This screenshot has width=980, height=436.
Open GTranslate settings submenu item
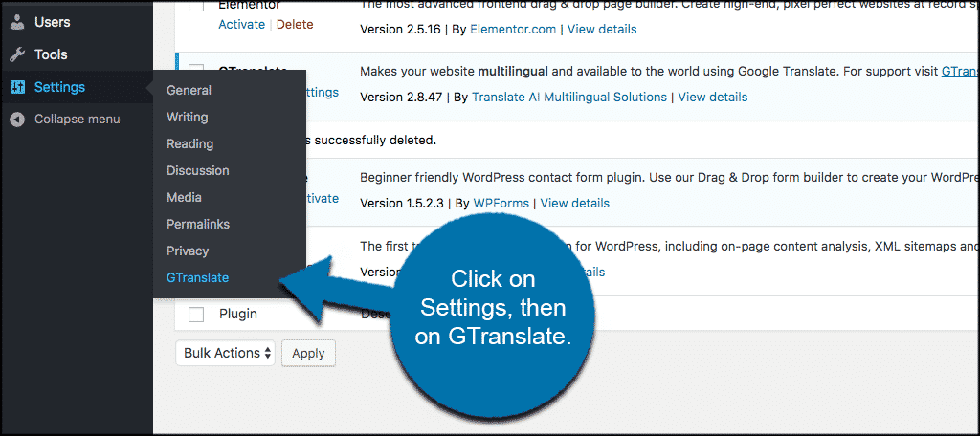coord(197,278)
